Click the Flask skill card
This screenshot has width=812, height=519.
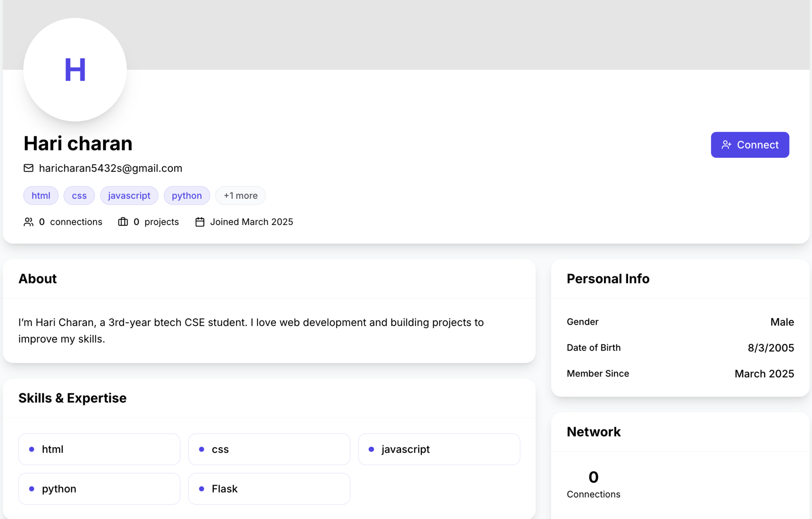click(269, 489)
